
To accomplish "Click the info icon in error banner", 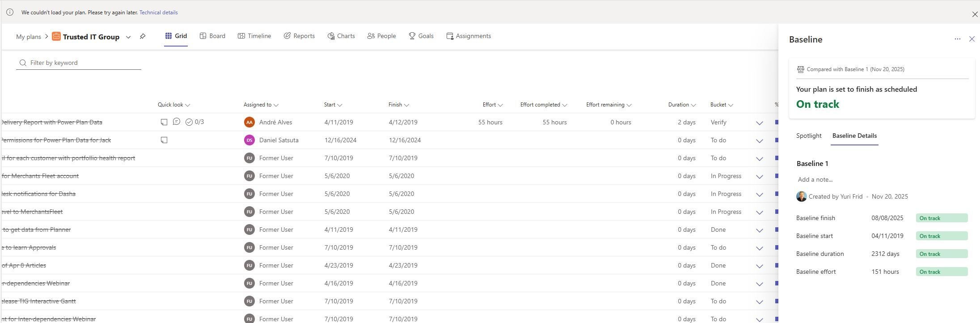I will [x=10, y=13].
